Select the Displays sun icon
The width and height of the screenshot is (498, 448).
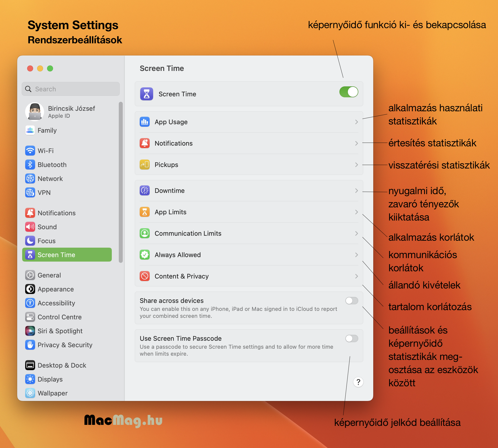30,379
